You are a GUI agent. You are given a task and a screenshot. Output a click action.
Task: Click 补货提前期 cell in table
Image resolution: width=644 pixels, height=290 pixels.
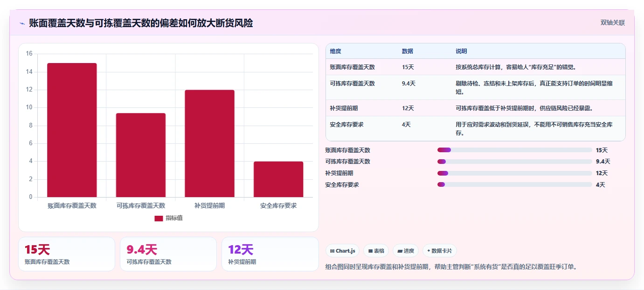pyautogui.click(x=344, y=108)
